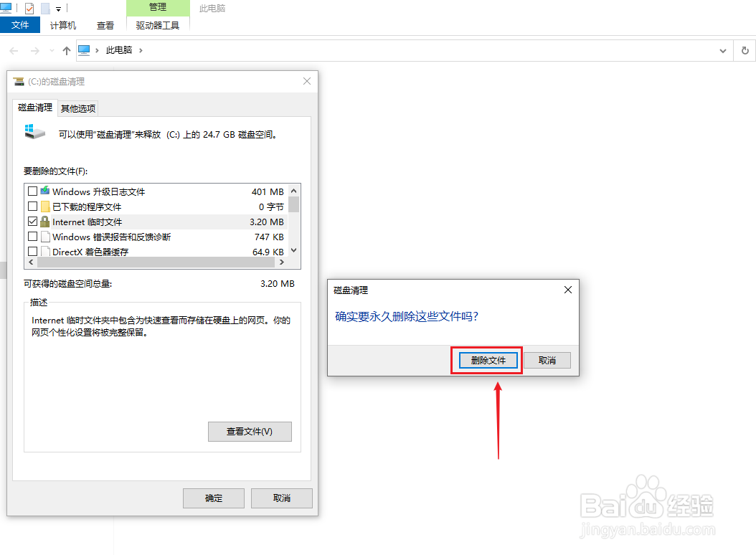Enable cleanup of 已下载的程序文件
Screen dimensions: 756x555
click(32, 207)
